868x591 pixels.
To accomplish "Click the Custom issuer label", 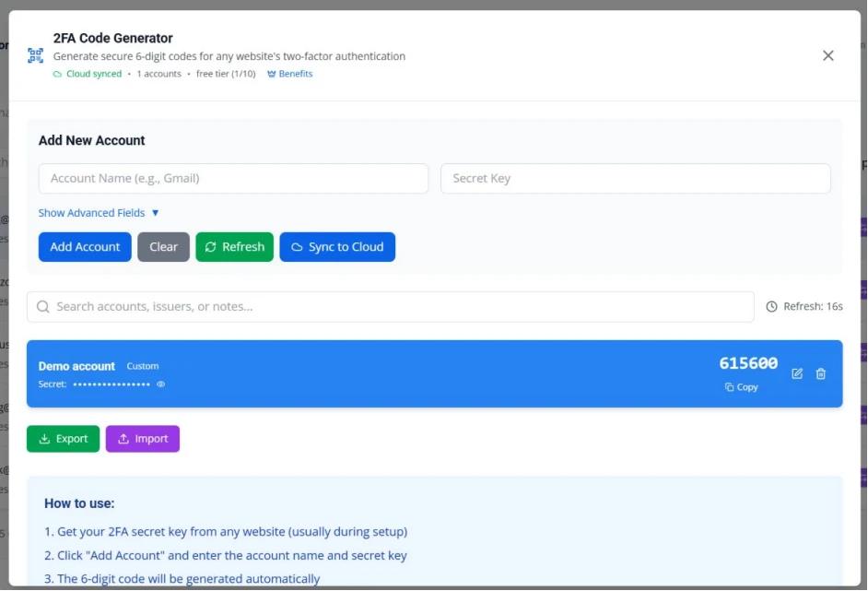I will [142, 366].
